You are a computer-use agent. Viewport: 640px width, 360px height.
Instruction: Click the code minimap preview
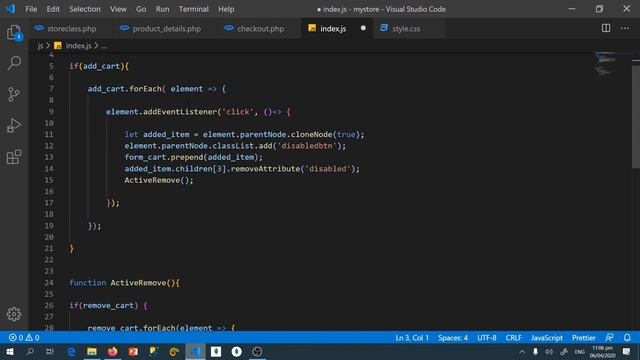[x=605, y=64]
